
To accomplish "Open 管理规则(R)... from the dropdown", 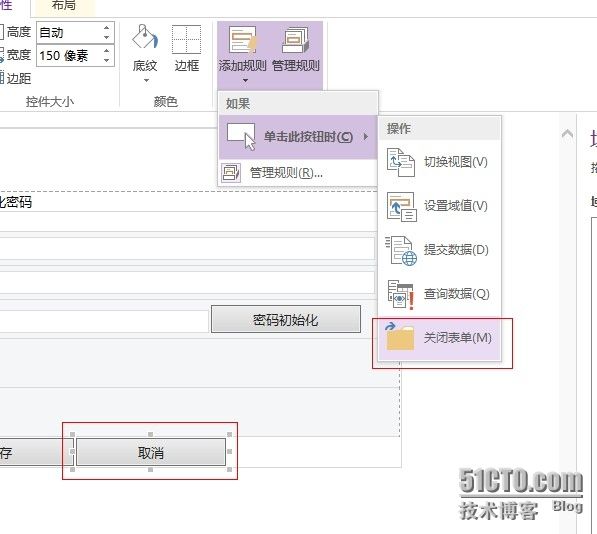I will pos(298,173).
